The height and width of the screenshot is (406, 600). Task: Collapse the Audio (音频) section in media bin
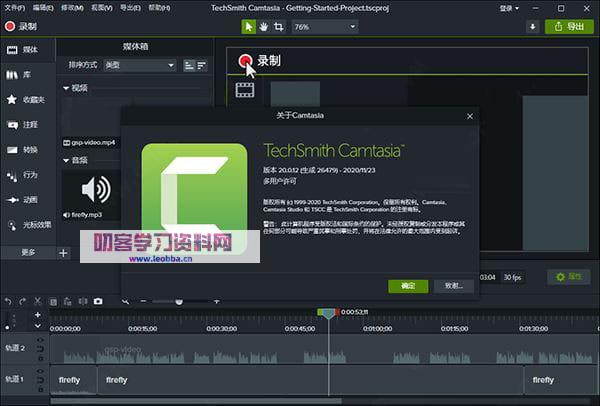point(66,160)
